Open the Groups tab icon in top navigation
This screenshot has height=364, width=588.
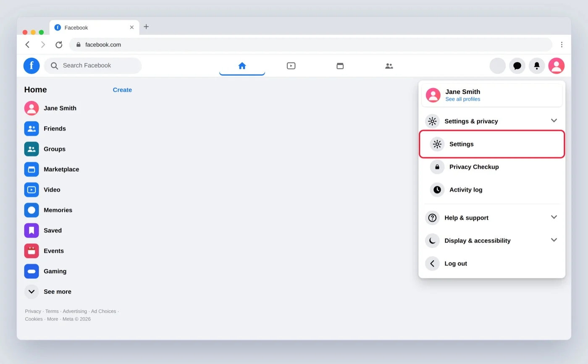(389, 66)
